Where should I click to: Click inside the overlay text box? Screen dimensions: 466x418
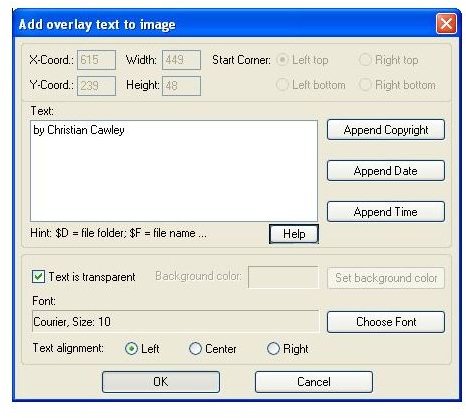tap(174, 171)
